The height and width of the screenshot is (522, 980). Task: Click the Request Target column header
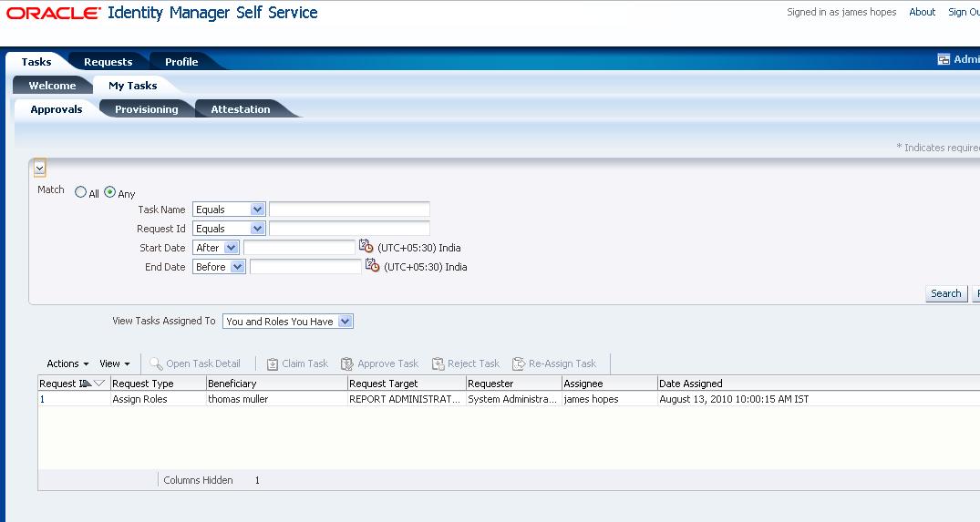407,384
